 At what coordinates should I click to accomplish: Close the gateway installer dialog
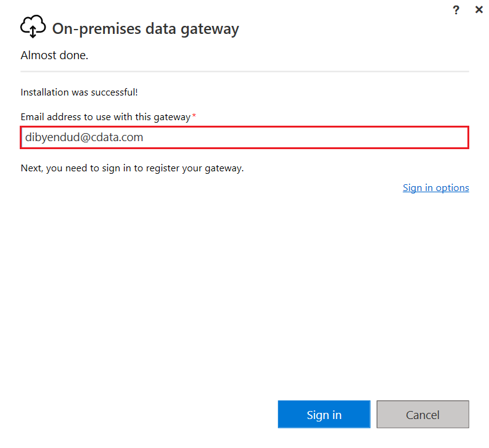pos(479,10)
